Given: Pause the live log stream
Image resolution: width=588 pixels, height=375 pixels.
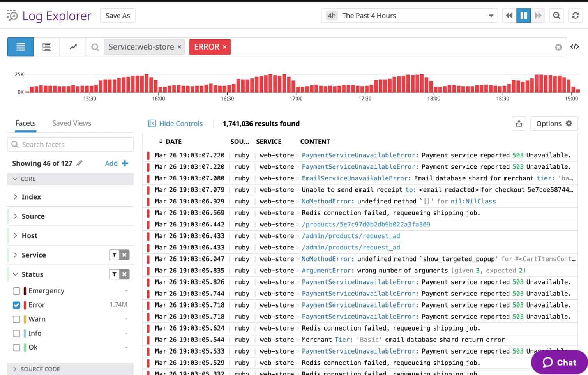Looking at the screenshot, I should [524, 16].
